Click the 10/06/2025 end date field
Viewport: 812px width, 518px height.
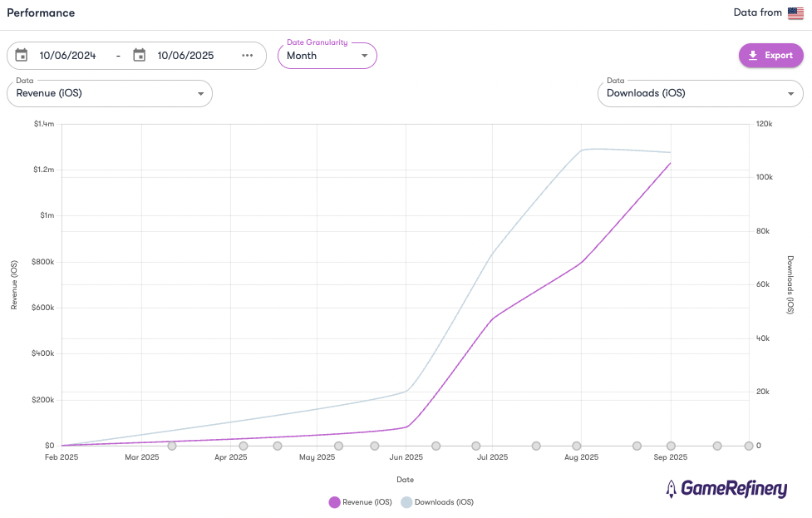coord(185,56)
